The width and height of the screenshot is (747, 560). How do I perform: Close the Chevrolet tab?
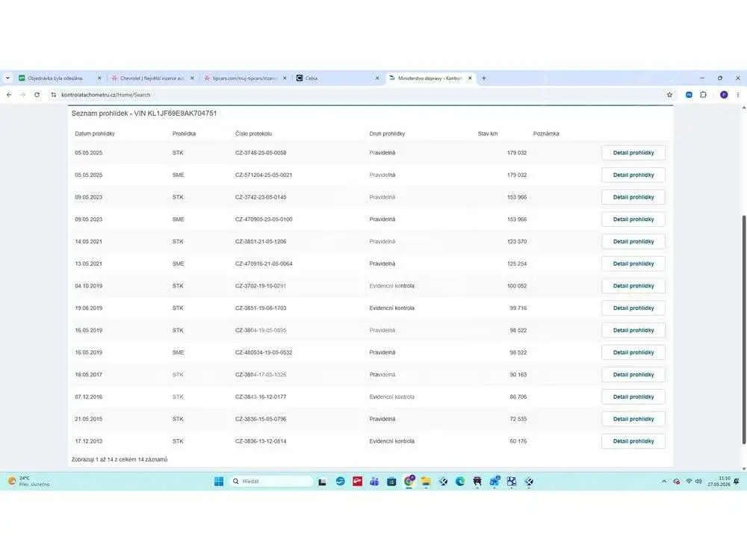192,78
